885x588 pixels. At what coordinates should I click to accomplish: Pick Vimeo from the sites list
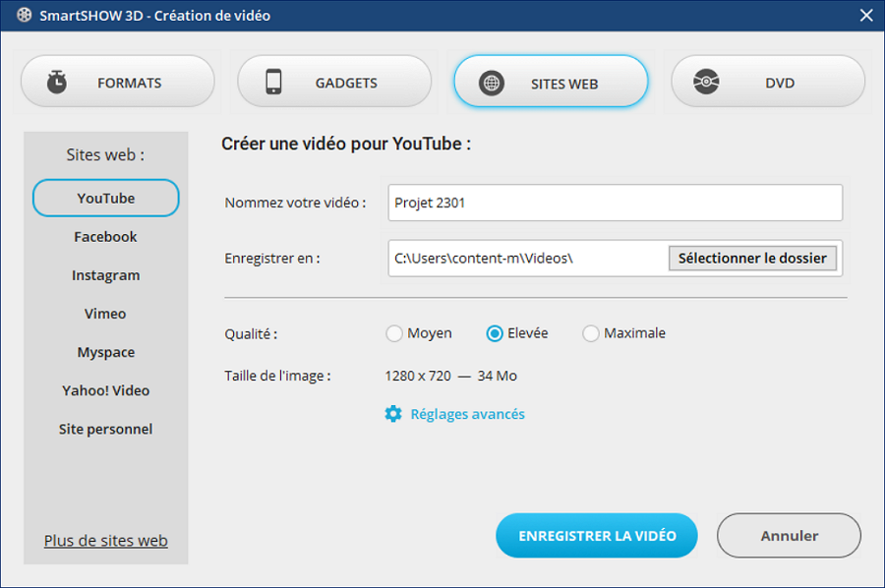tap(105, 314)
